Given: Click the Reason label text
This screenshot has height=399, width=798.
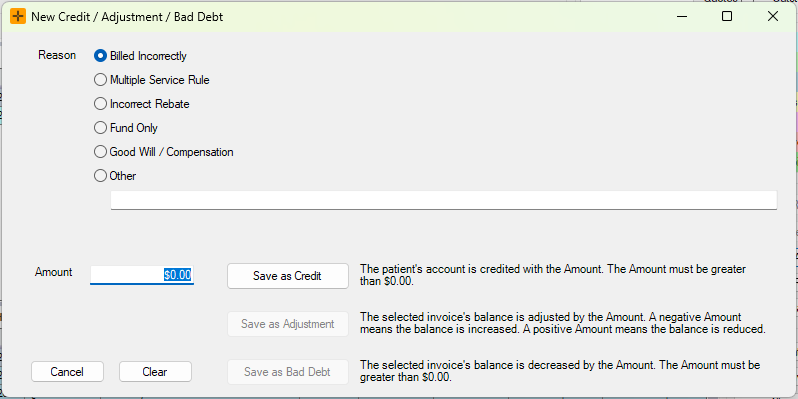Looking at the screenshot, I should coord(57,55).
